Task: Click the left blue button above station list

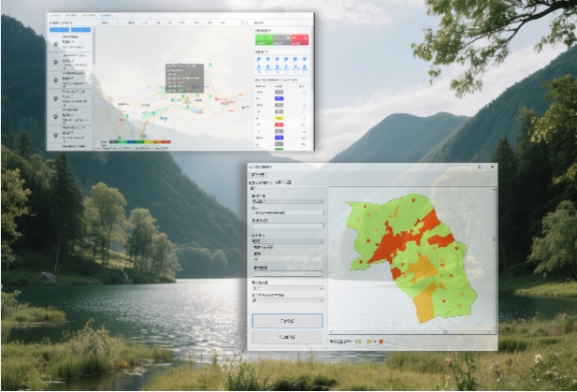Action: [59, 29]
